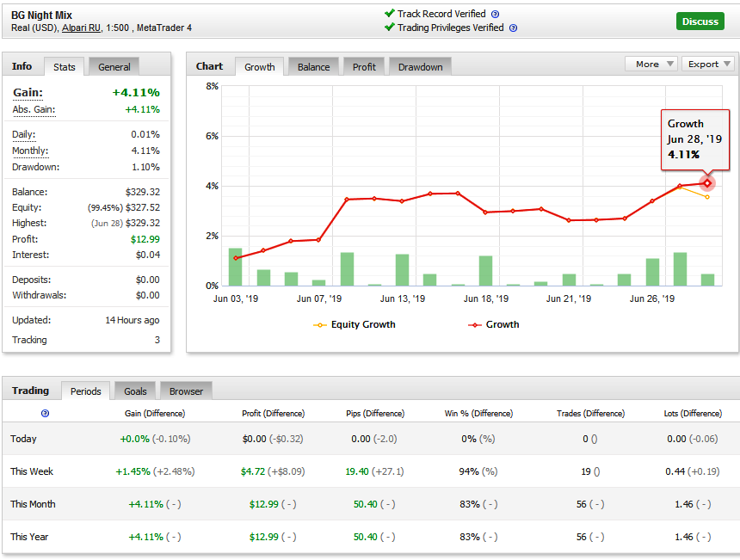The height and width of the screenshot is (560, 740).
Task: Click This Week profit $4.72
Action: click(x=253, y=471)
